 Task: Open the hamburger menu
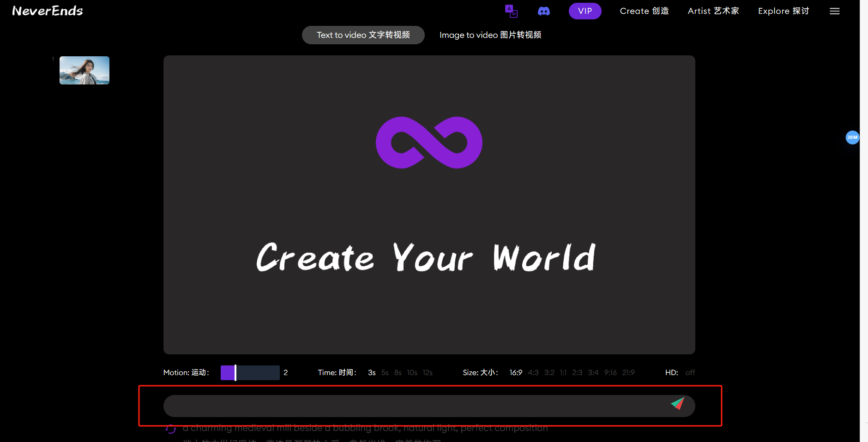[834, 11]
